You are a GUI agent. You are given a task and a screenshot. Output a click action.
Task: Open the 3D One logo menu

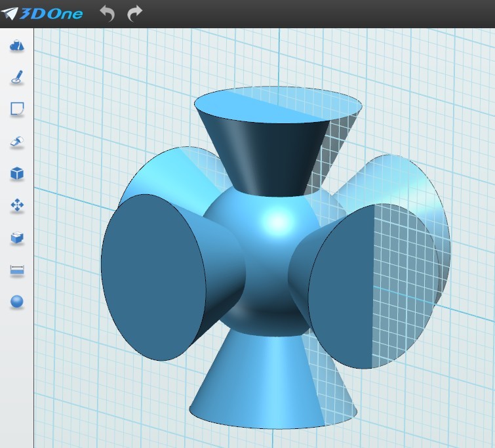pos(43,13)
